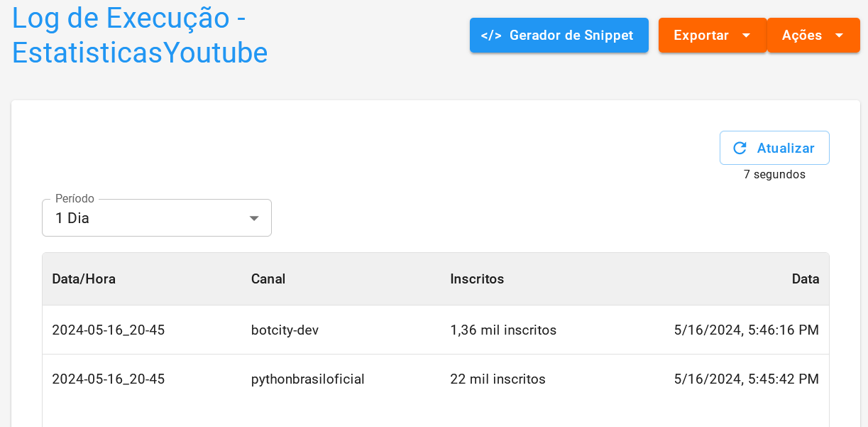Image resolution: width=868 pixels, height=427 pixels.
Task: Sort by the Data/Hora column header
Action: click(84, 279)
